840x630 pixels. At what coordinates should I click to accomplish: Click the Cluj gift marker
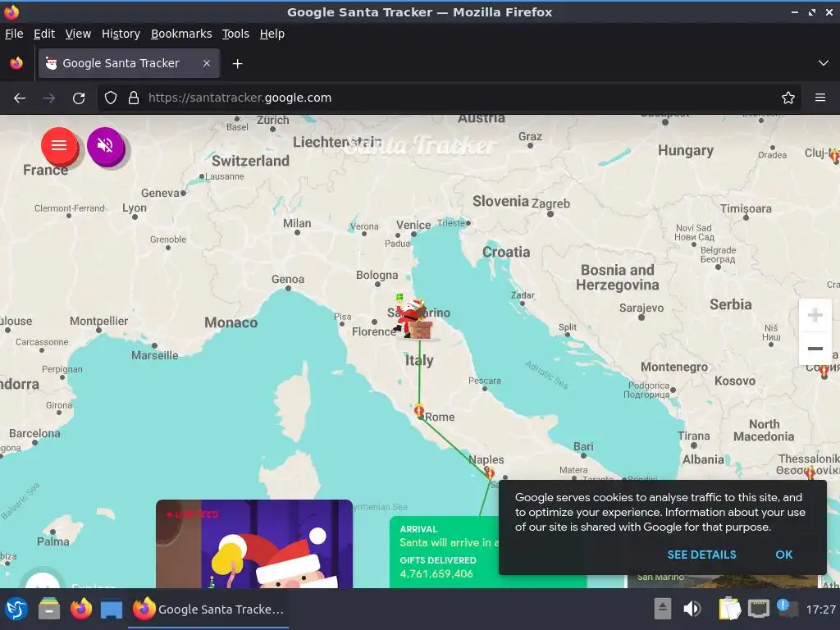[x=834, y=156]
